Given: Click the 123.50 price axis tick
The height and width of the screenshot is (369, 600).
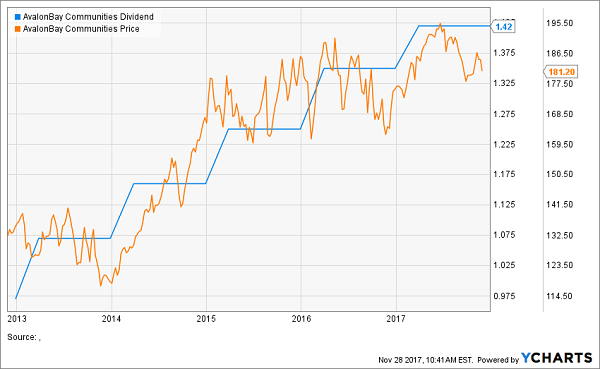Looking at the screenshot, I should click(x=559, y=265).
